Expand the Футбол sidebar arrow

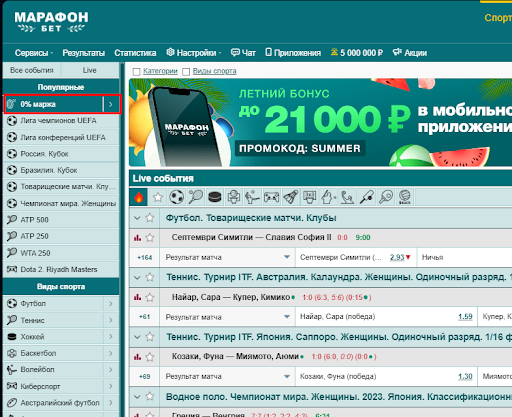tap(111, 304)
